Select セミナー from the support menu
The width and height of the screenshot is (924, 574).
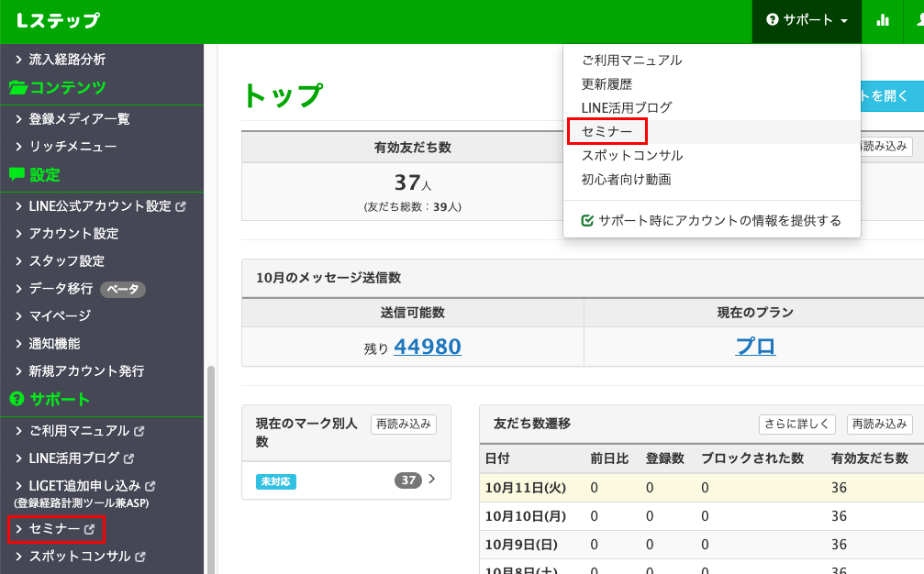point(607,131)
